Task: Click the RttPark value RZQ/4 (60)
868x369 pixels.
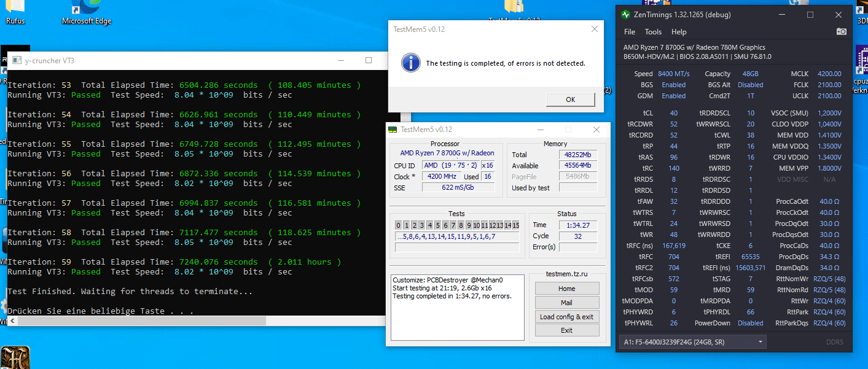Action: click(x=831, y=312)
